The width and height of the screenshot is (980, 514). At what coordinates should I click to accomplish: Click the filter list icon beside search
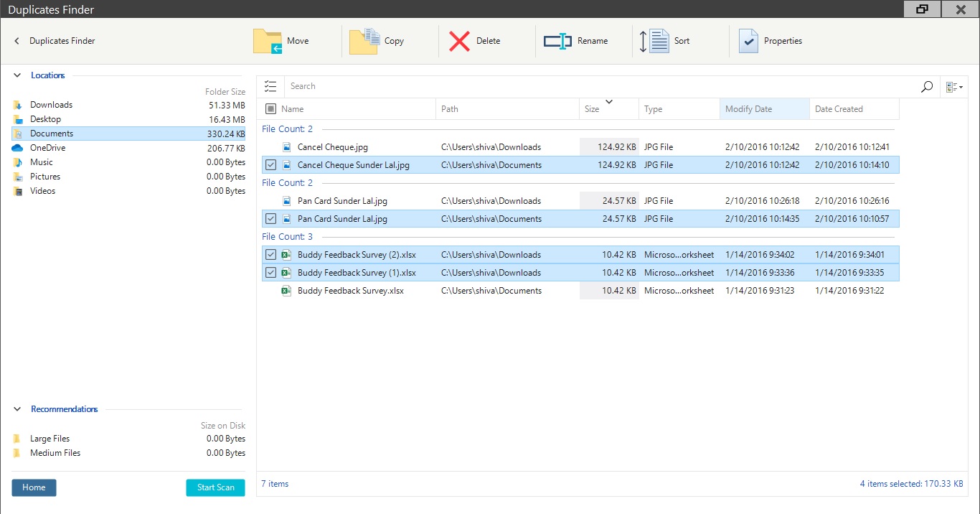coord(270,86)
